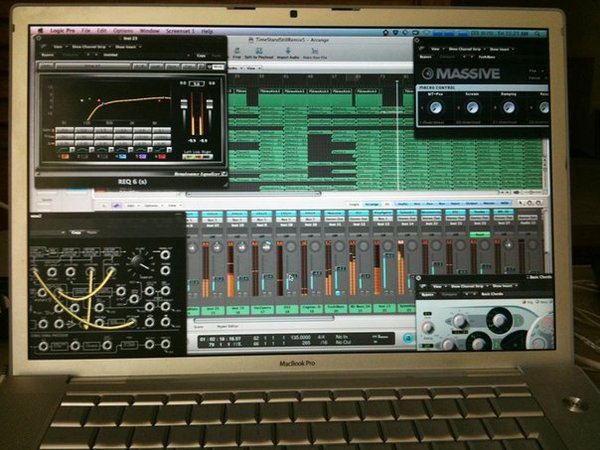The image size is (600, 450).
Task: Open the Options menu
Action: click(x=123, y=31)
